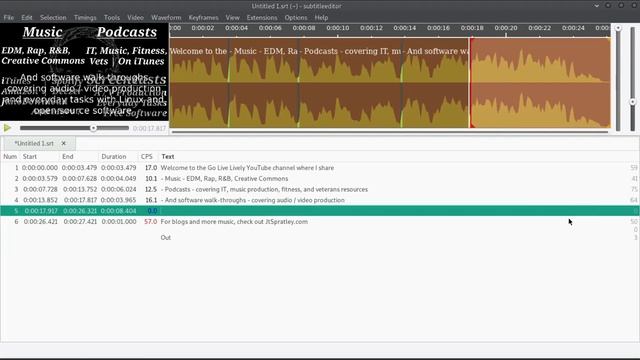The height and width of the screenshot is (360, 640).
Task: Click the Text column header
Action: click(x=168, y=156)
